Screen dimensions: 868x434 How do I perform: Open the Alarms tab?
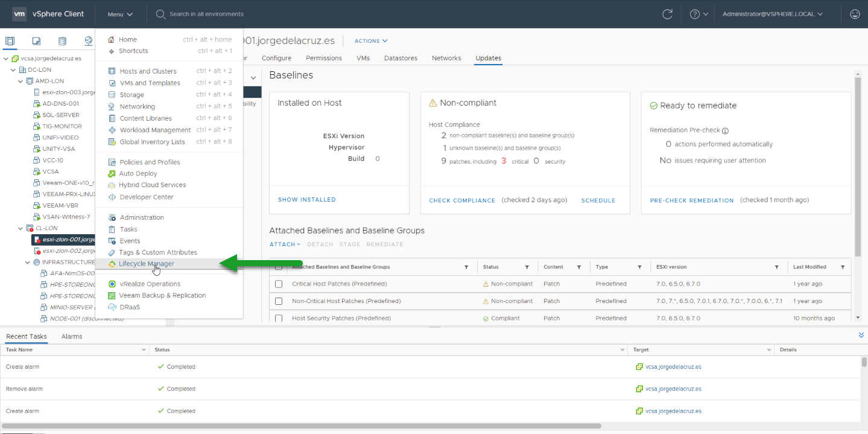click(x=72, y=336)
